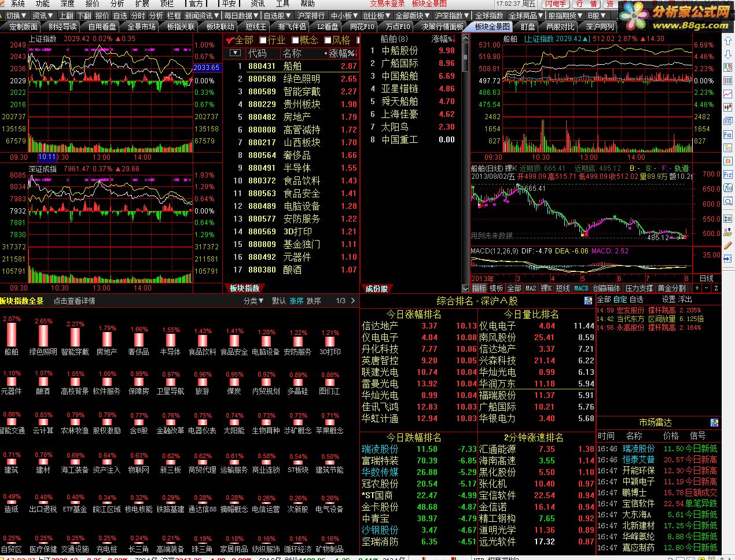
Task: Open the 每日数据 dropdown
Action: (241, 16)
